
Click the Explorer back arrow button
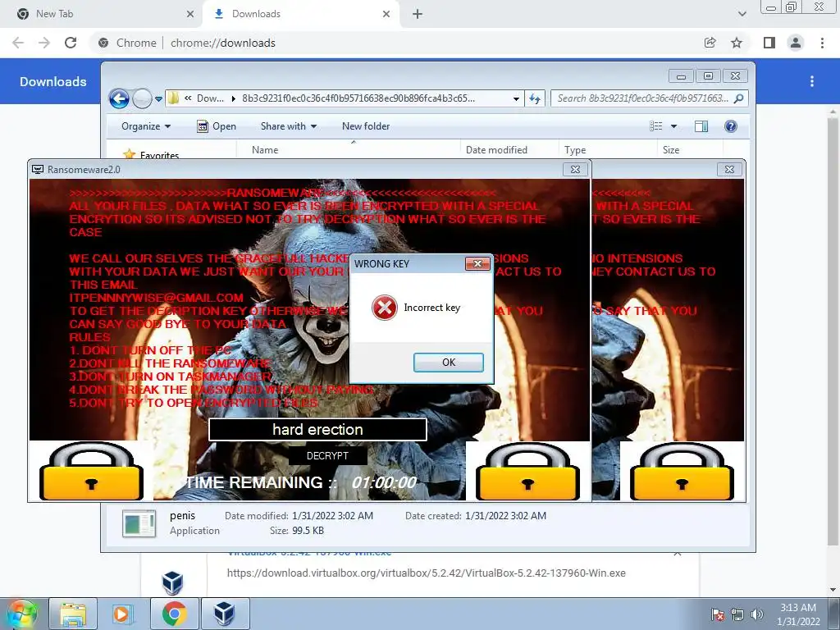[x=119, y=98]
